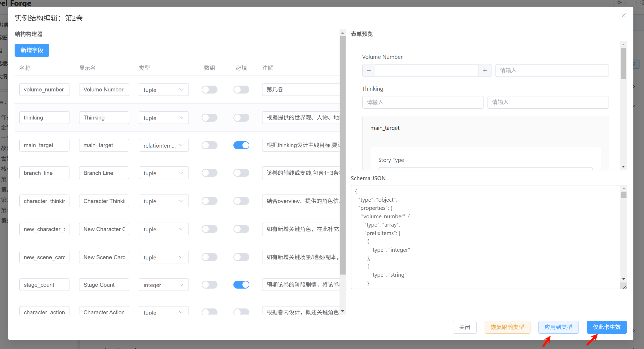Expand the relation type dropdown for main_target
This screenshot has width=644, height=349.
[x=164, y=145]
